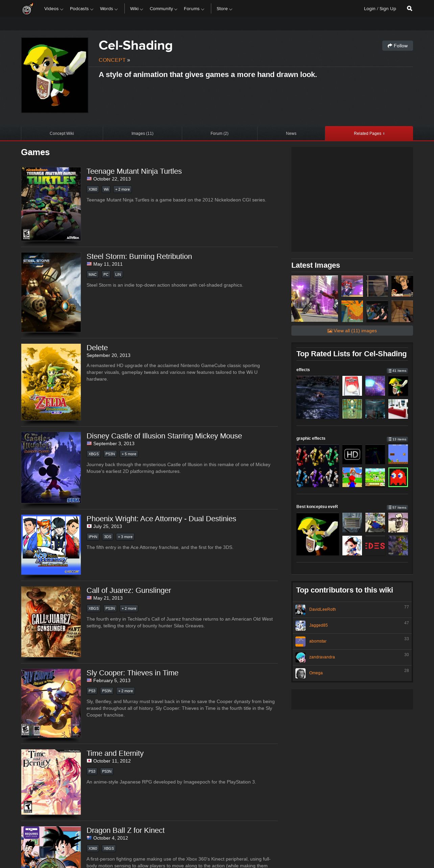
Task: Select the IPHN platform tag
Action: coord(93,537)
